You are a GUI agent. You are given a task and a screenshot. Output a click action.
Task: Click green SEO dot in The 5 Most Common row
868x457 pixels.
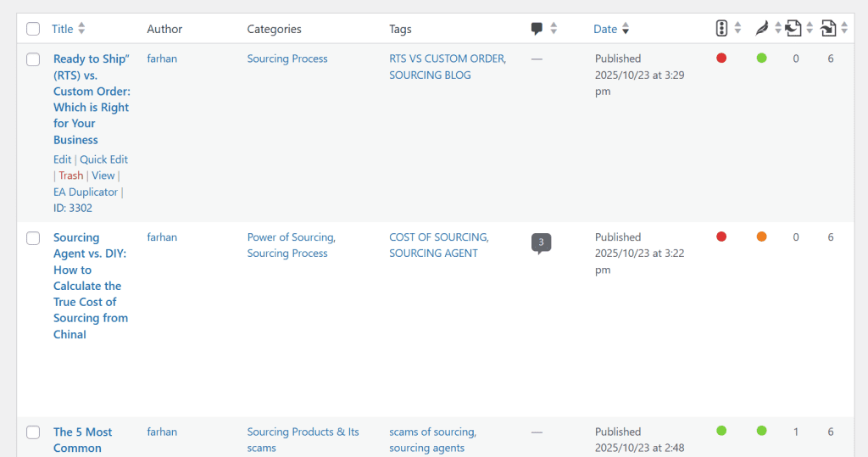pyautogui.click(x=721, y=431)
